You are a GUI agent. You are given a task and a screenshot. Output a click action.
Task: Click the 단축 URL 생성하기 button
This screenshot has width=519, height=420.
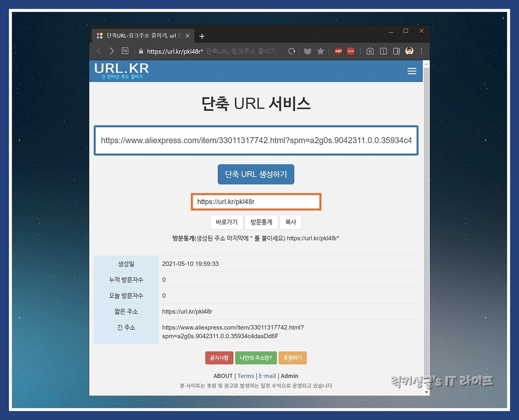[x=255, y=174]
